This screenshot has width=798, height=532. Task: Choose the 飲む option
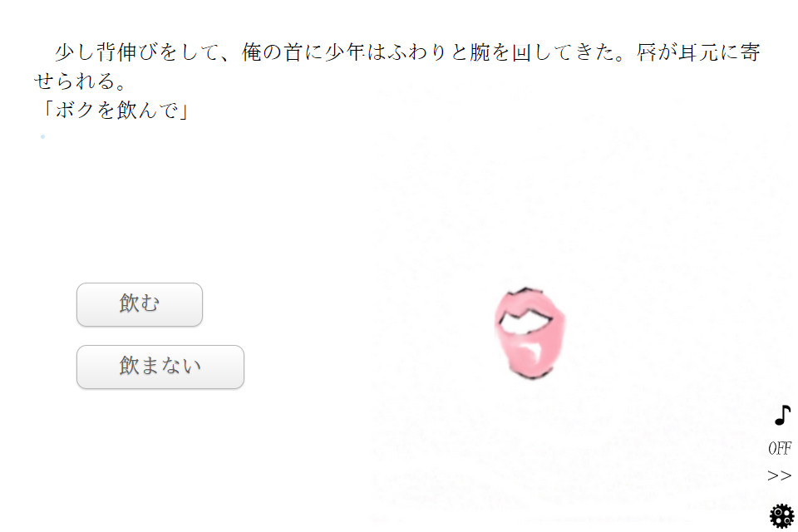[140, 304]
